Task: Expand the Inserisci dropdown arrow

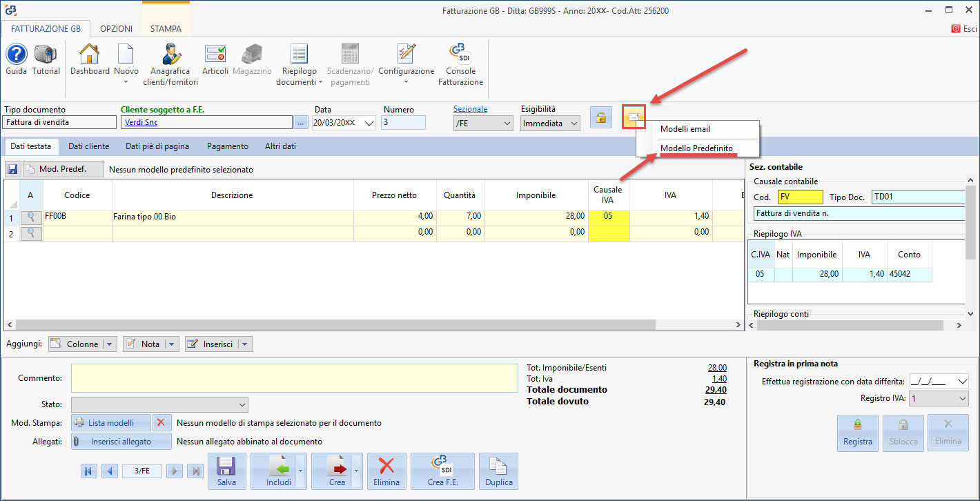Action: click(x=245, y=344)
